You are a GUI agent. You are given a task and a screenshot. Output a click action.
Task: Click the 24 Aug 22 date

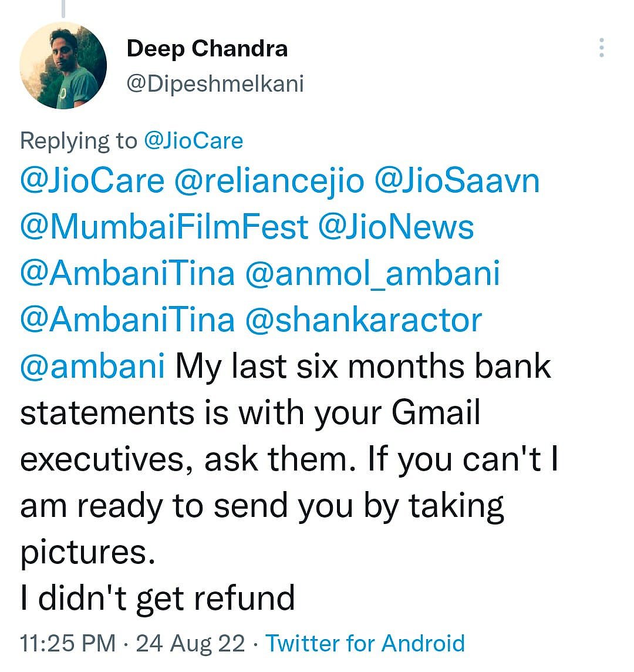190,643
